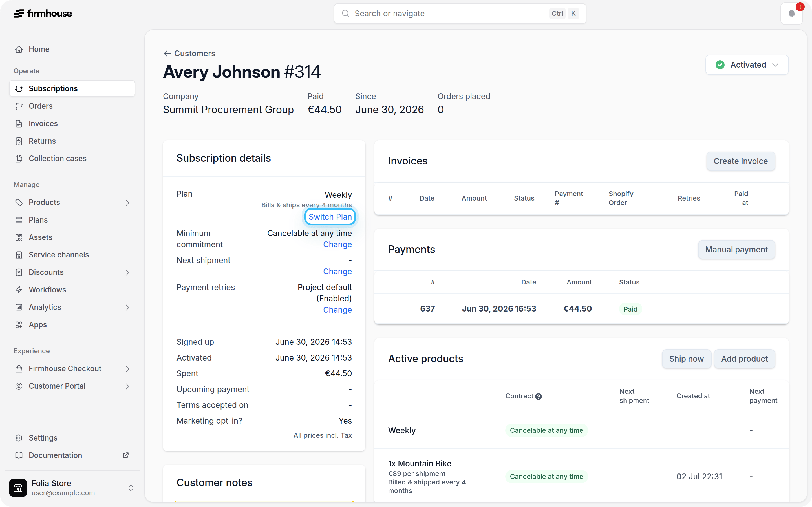Click the Switch Plan link
Image resolution: width=812 pixels, height=507 pixels.
coord(330,217)
